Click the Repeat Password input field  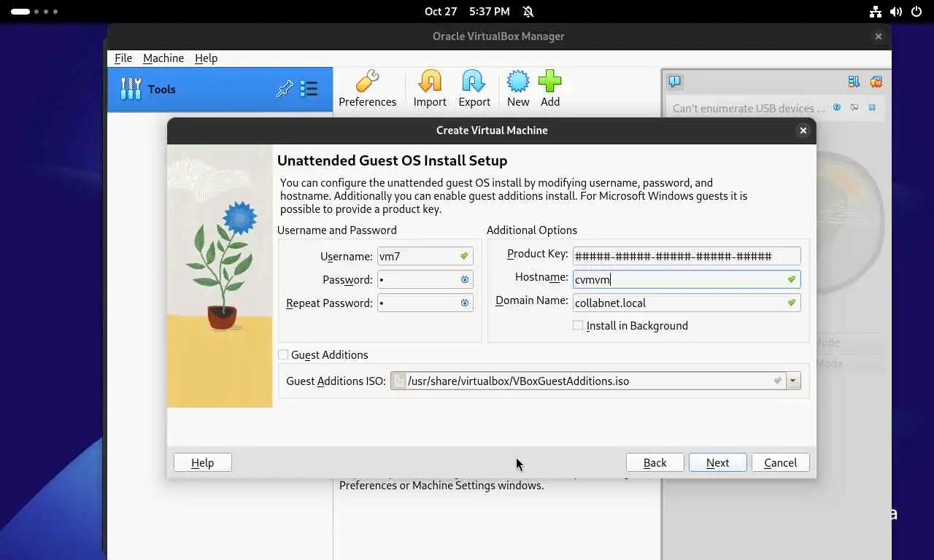(x=425, y=303)
